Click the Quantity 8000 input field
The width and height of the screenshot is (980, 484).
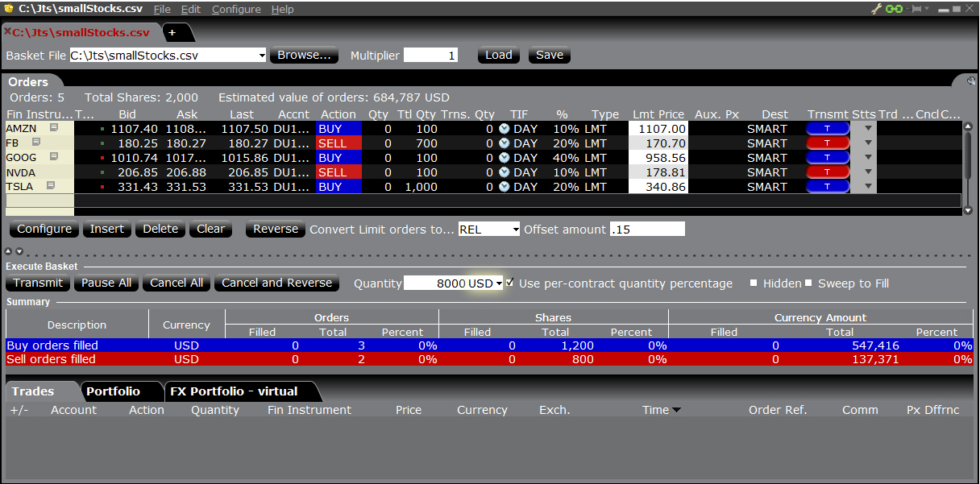[x=436, y=283]
